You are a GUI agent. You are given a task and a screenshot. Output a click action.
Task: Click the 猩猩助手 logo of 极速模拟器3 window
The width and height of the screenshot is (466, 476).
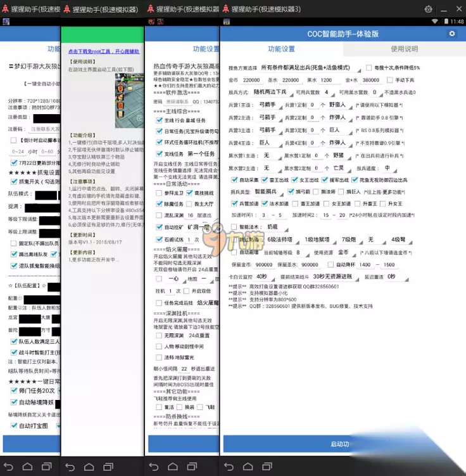(226, 9)
